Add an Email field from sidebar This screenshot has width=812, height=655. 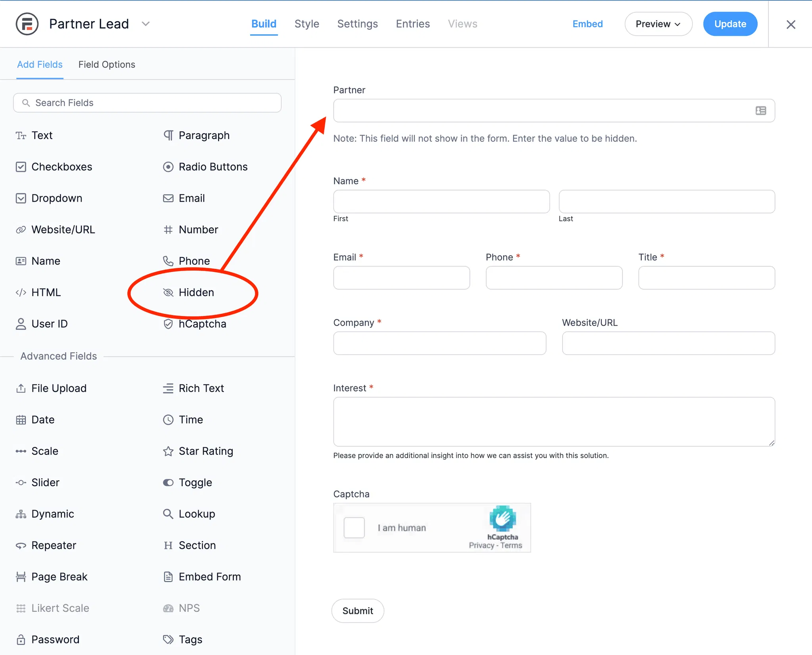click(x=184, y=198)
